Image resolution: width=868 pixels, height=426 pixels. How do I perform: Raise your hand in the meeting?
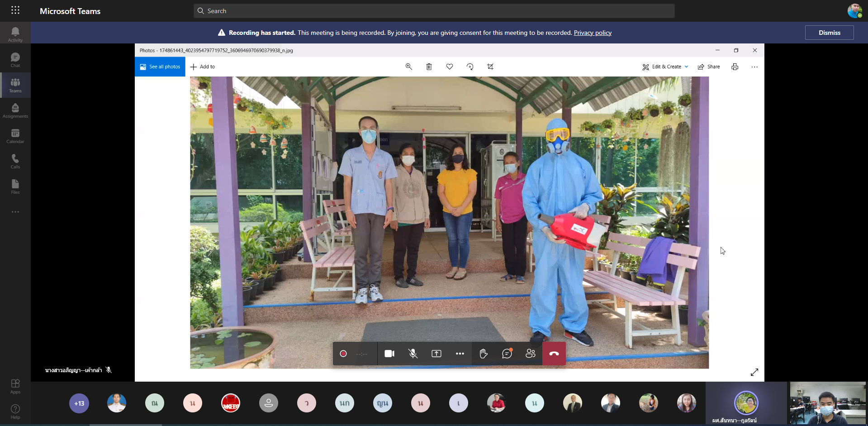(x=484, y=354)
